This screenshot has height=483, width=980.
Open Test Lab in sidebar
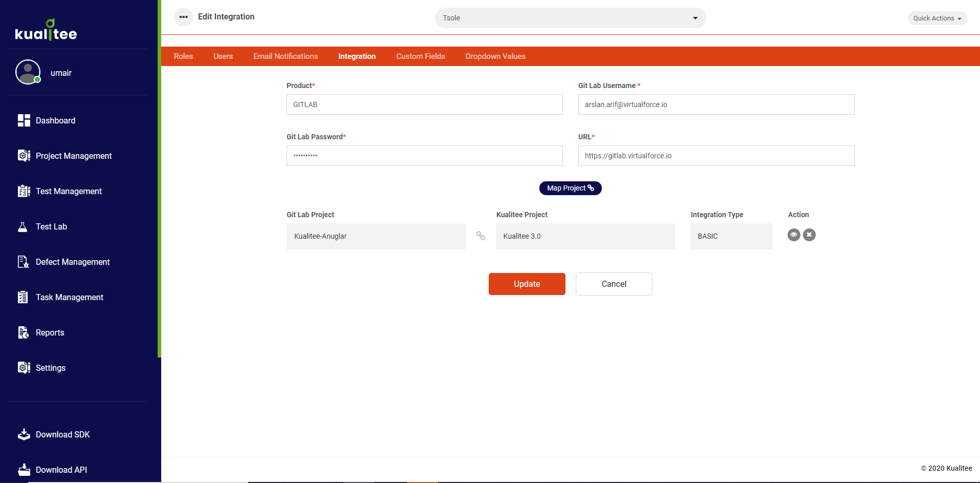51,226
